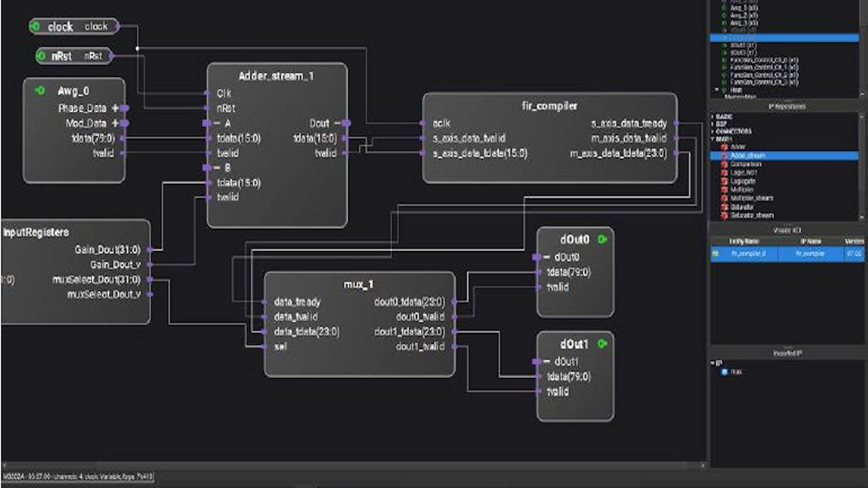The height and width of the screenshot is (488, 868).
Task: Click the green clock input port icon
Action: (36, 26)
